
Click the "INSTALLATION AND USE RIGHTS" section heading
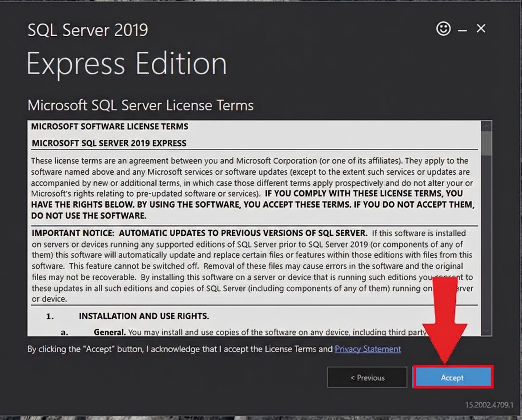(x=144, y=316)
